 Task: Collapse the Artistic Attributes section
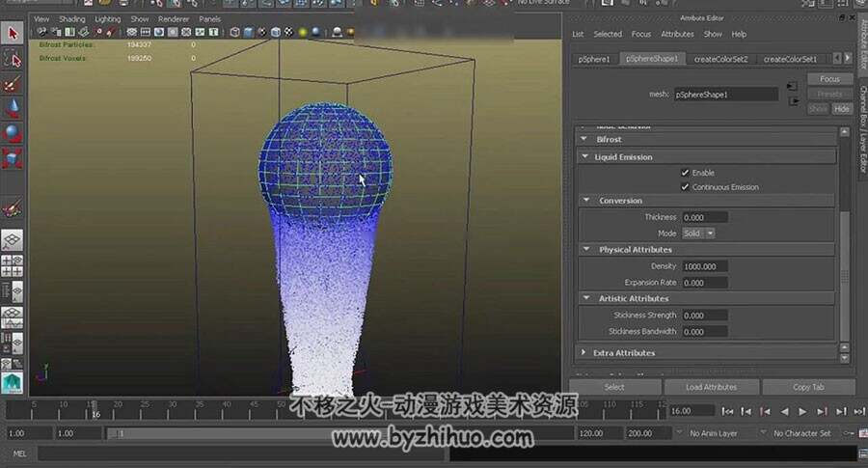[x=586, y=298]
